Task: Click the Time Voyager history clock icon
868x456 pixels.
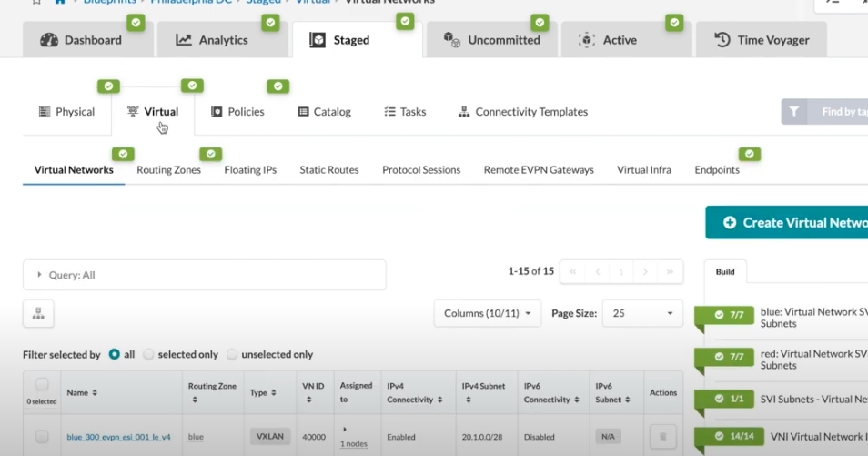Action: tap(722, 39)
